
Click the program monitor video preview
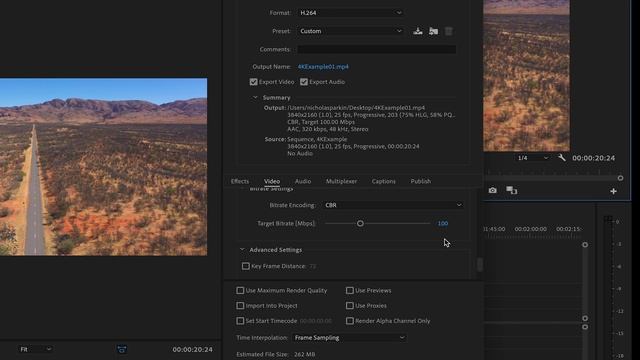[527, 76]
